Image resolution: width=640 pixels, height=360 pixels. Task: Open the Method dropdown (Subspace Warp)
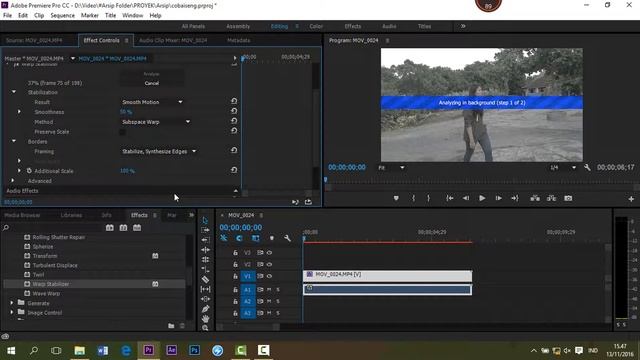156,122
